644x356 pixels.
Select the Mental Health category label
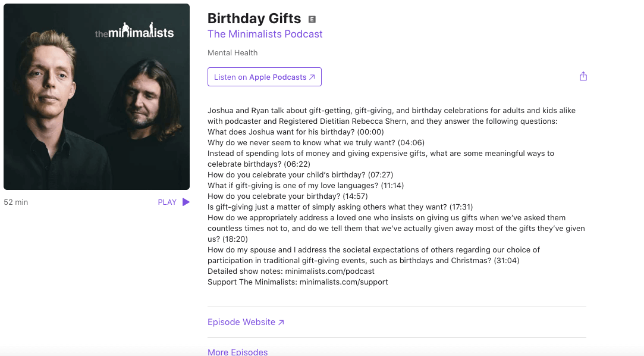point(232,52)
